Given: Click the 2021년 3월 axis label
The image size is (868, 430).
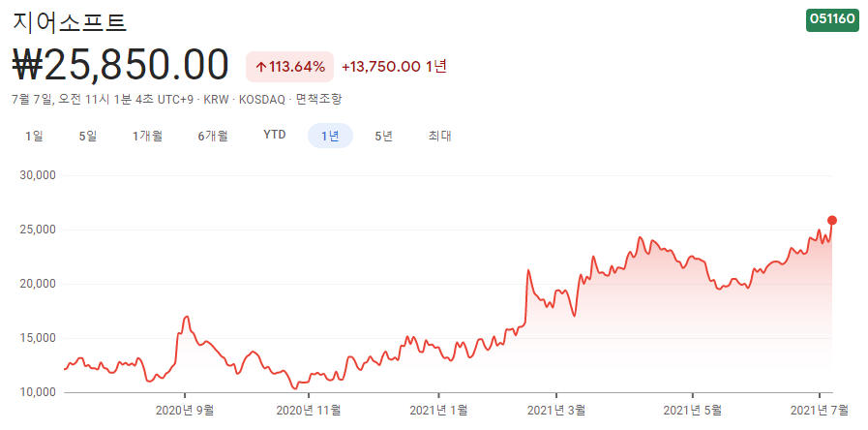Looking at the screenshot, I should coord(556,411).
